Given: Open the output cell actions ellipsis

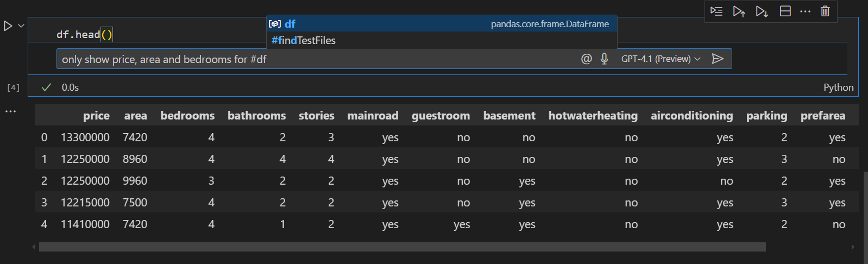Looking at the screenshot, I should coord(11,111).
